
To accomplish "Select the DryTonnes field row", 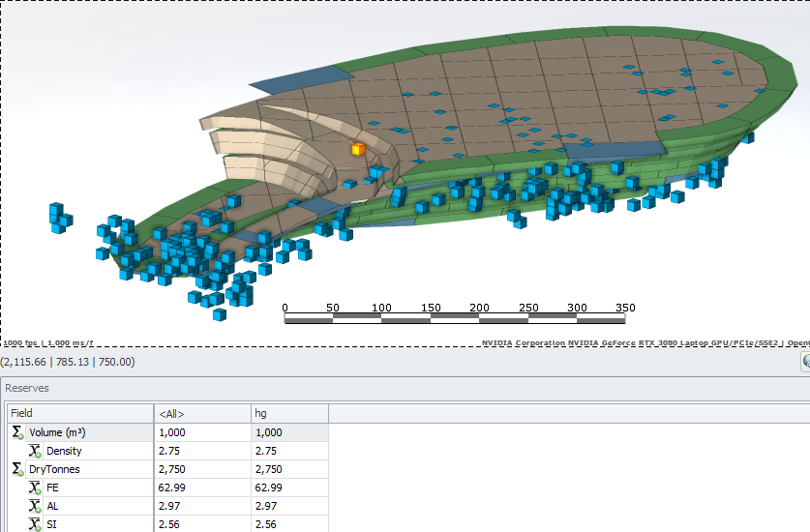I will pyautogui.click(x=55, y=469).
